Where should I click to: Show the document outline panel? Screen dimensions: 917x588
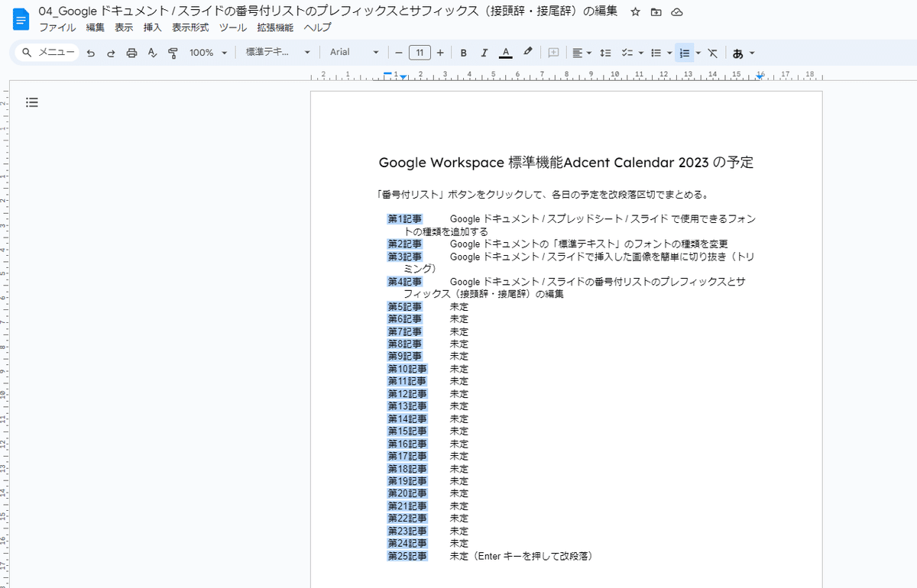pos(32,102)
